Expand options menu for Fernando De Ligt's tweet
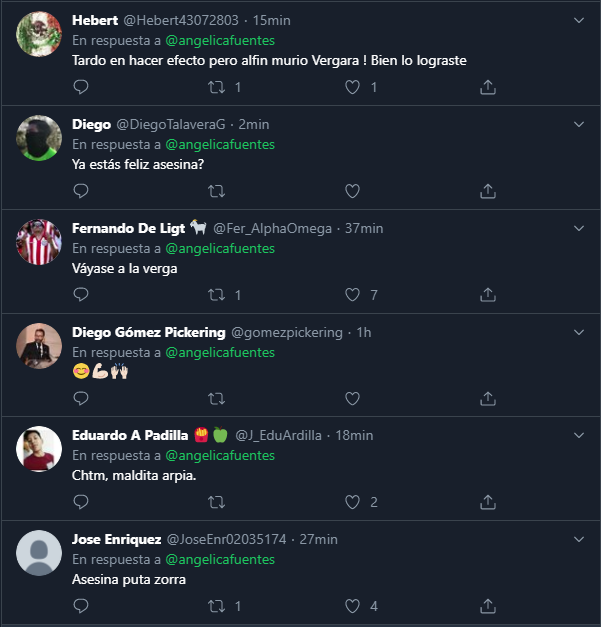This screenshot has width=601, height=627. [578, 228]
